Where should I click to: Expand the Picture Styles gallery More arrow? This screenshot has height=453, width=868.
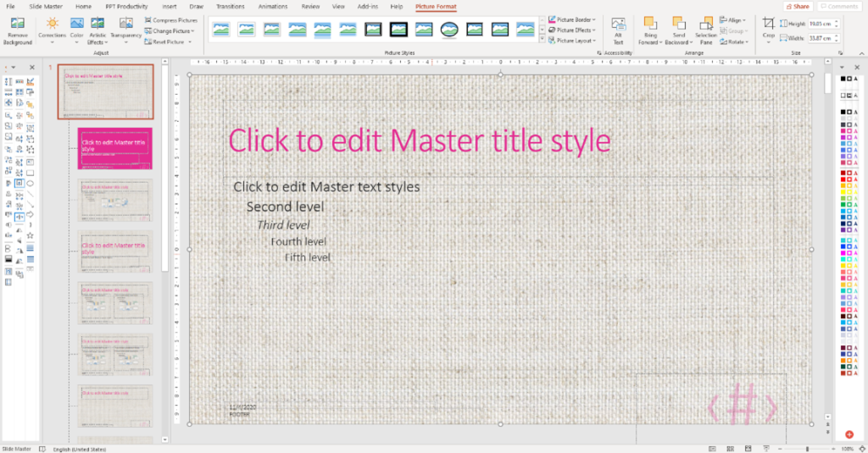(542, 39)
